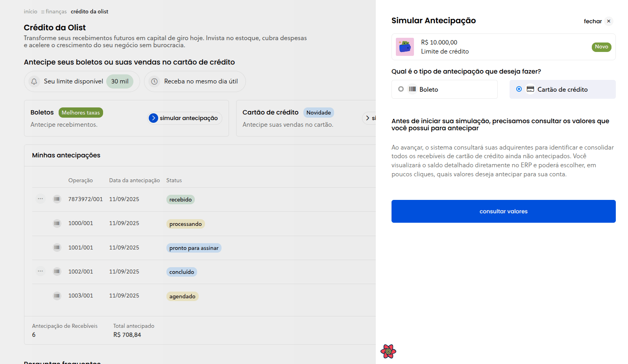Click operation number 1003/001

81,296
